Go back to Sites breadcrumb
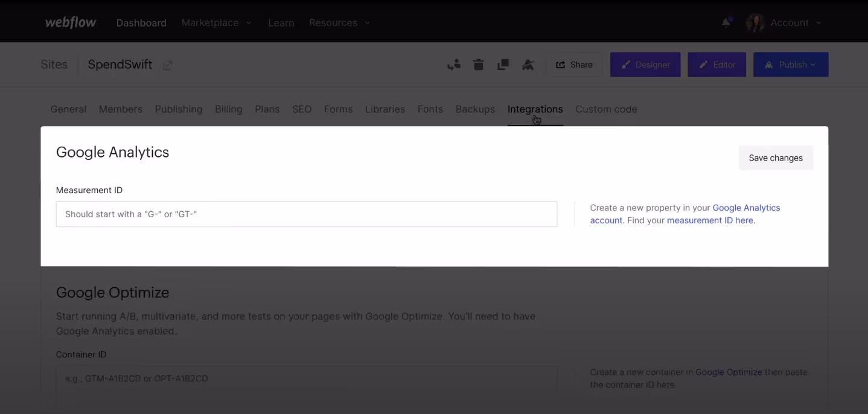The width and height of the screenshot is (868, 414). tap(54, 65)
